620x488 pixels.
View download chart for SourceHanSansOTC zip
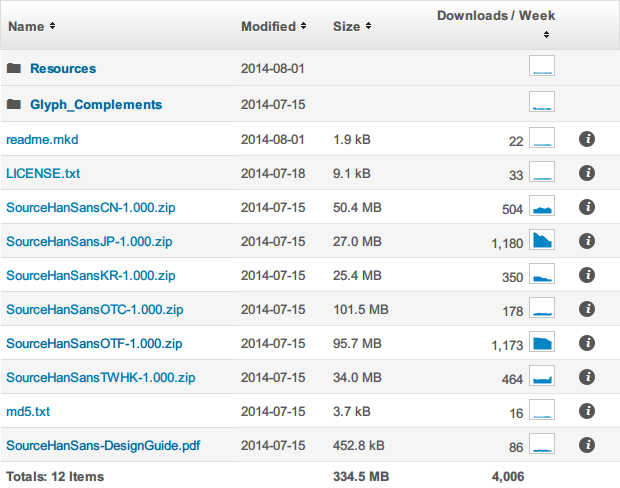coord(542,308)
